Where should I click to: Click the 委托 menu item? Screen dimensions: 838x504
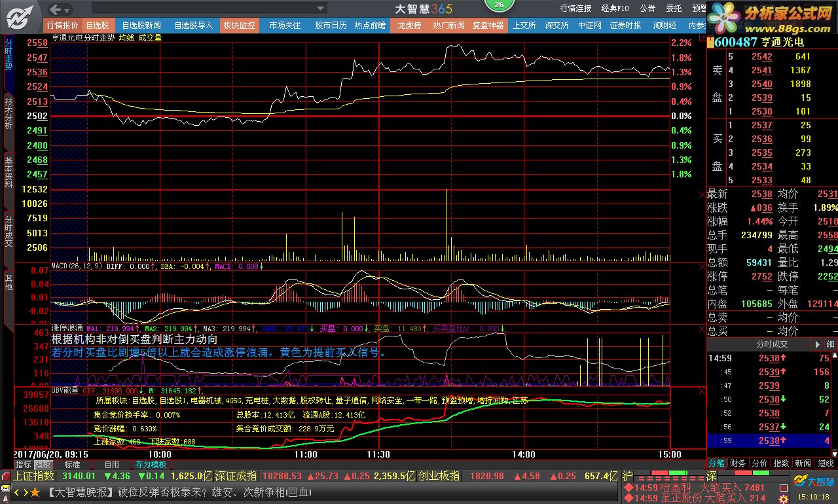(674, 9)
